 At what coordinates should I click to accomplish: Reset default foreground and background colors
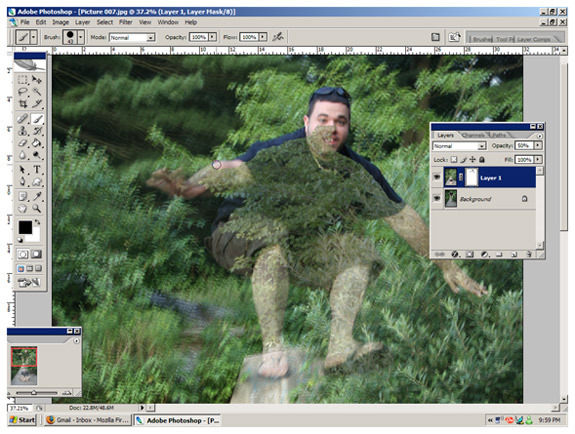pos(20,240)
